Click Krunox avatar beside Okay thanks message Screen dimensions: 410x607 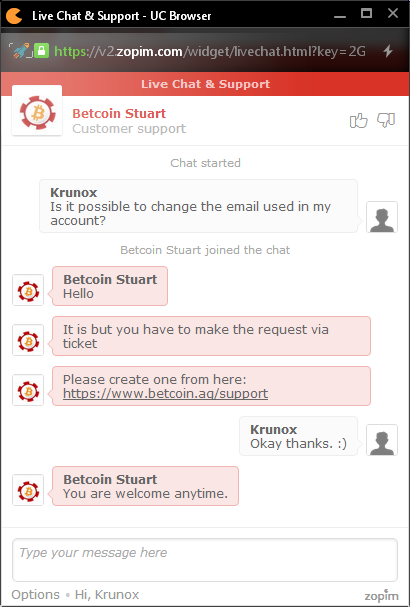[x=382, y=440]
